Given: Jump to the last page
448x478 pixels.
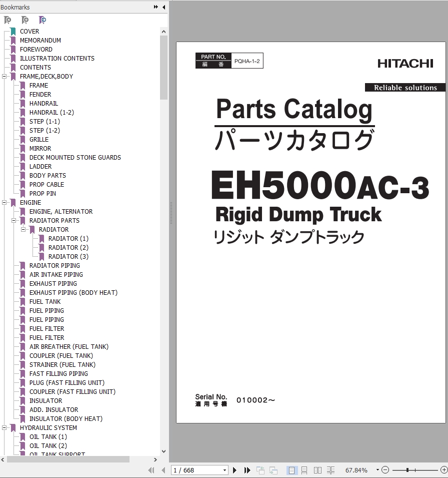Looking at the screenshot, I should coord(247,470).
